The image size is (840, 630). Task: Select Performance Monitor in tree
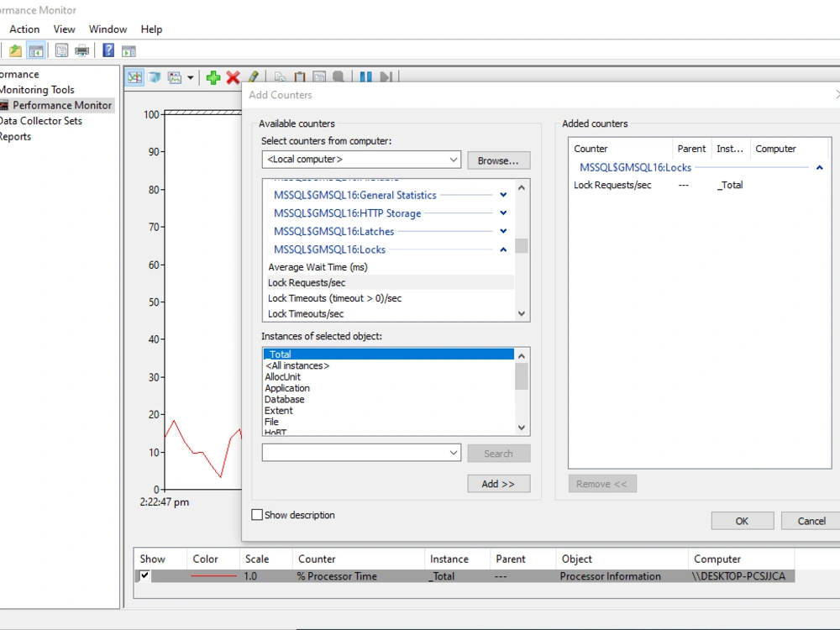tap(62, 105)
